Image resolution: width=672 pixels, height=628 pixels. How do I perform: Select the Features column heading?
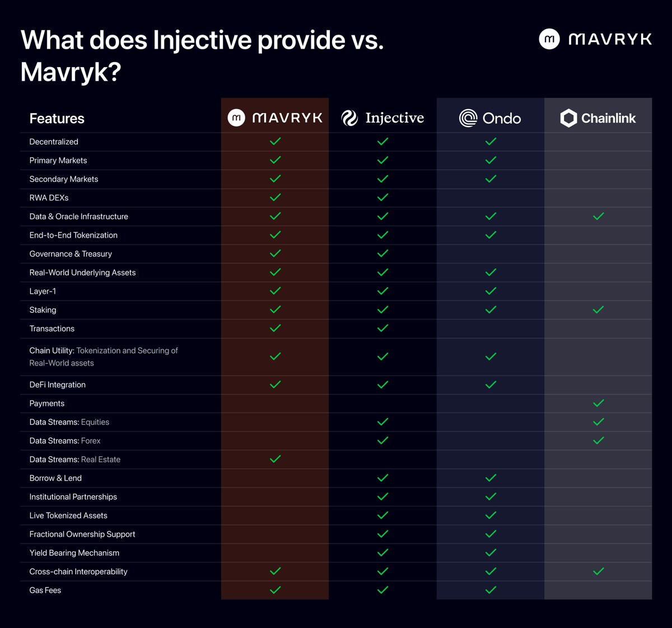[57, 119]
